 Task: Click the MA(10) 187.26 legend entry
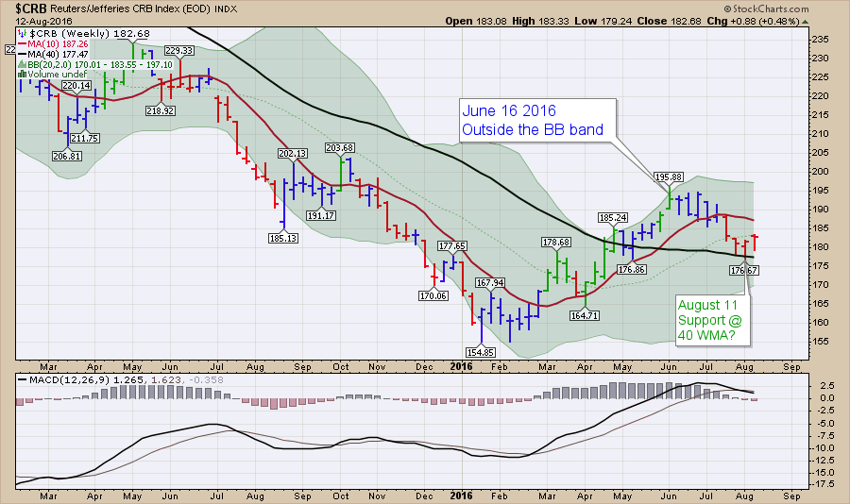tap(53, 44)
